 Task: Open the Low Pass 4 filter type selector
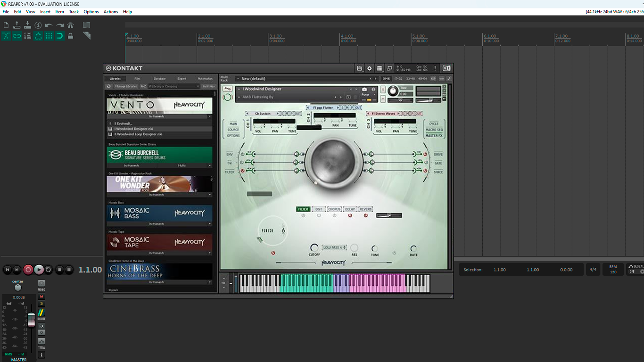click(334, 247)
